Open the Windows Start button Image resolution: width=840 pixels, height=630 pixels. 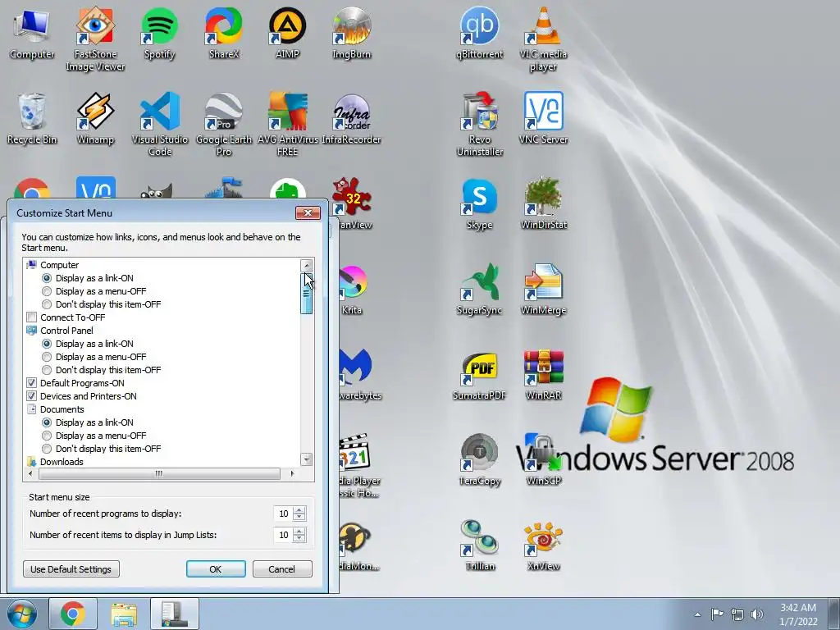pyautogui.click(x=22, y=614)
